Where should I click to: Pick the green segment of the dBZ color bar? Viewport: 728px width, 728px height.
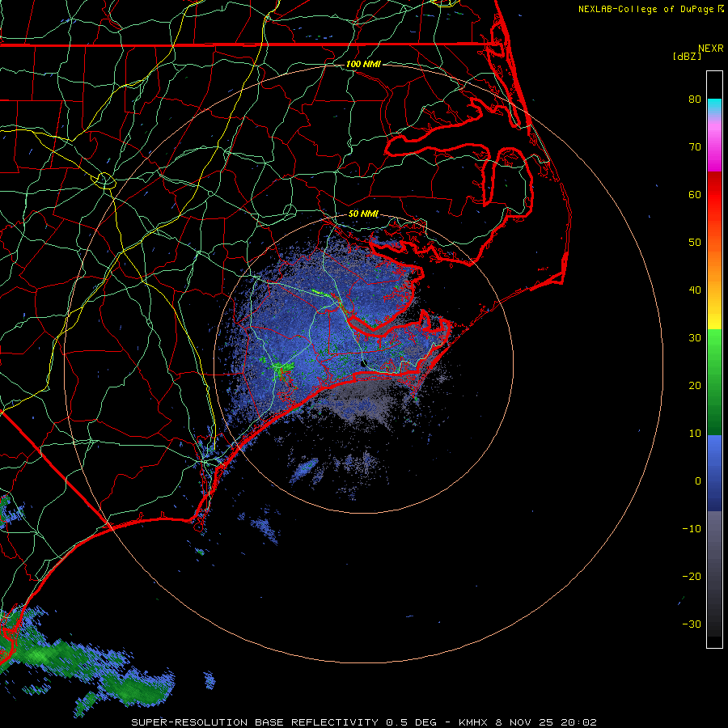point(714,383)
